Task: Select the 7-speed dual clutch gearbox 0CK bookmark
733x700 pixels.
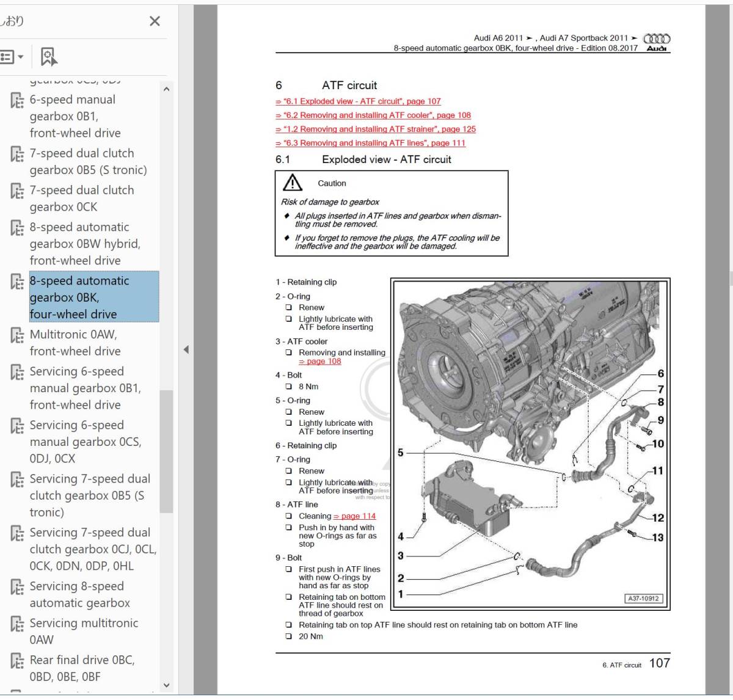Action: [x=82, y=199]
